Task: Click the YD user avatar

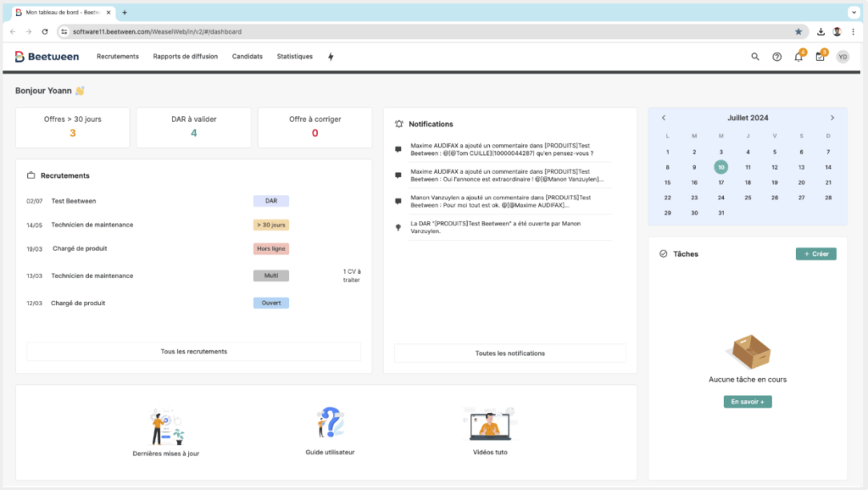Action: click(x=843, y=57)
